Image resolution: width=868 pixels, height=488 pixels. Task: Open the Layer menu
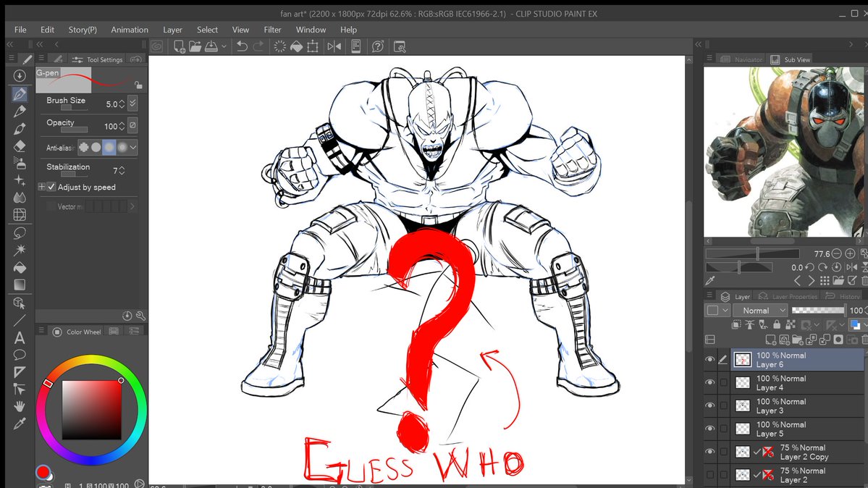172,30
